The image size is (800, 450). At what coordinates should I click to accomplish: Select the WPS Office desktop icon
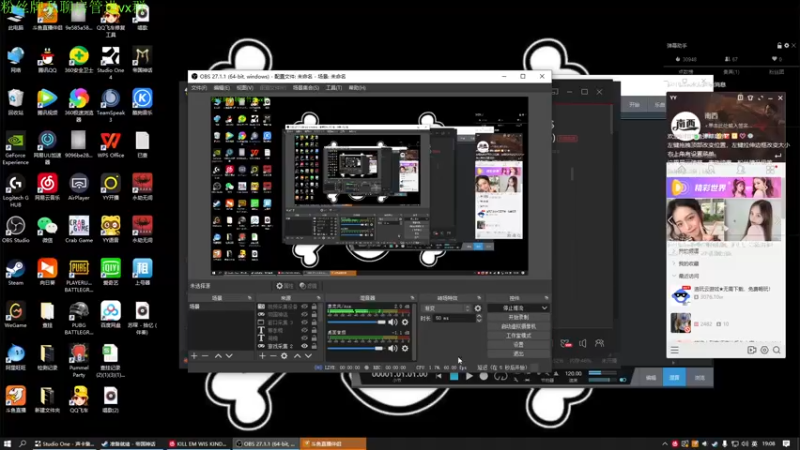point(111,144)
